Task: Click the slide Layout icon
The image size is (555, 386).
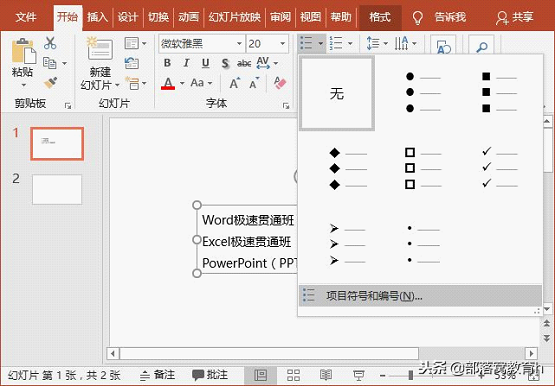Action: pyautogui.click(x=132, y=44)
